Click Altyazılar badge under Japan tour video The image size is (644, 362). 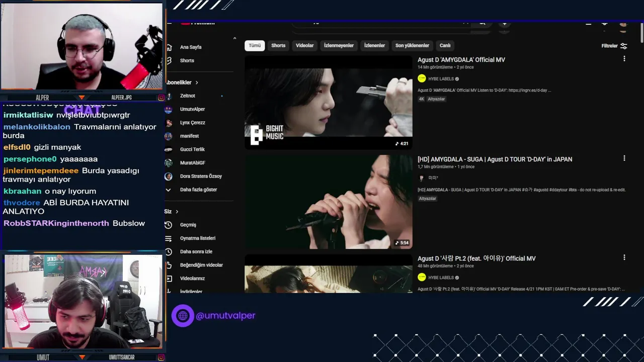click(428, 199)
